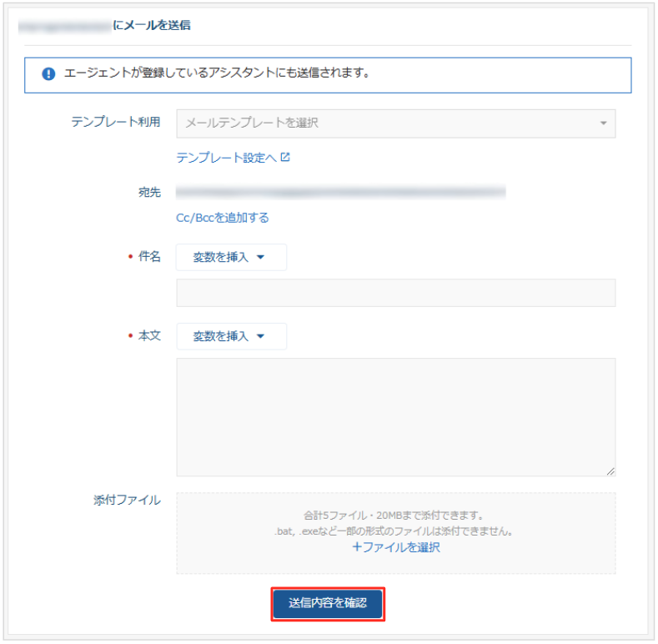Expand 変数を挿入 dropdown for 件名
The height and width of the screenshot is (644, 658).
click(x=231, y=258)
